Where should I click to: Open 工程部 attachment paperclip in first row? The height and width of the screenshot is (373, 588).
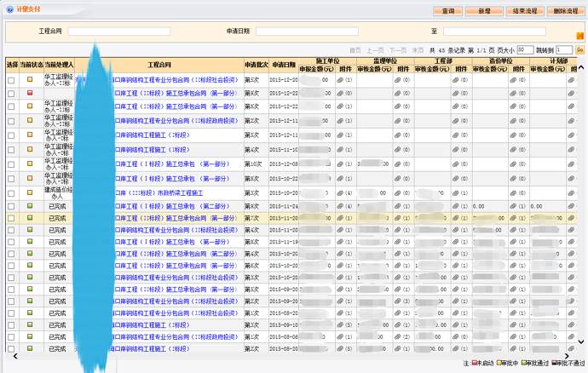pyautogui.click(x=455, y=79)
